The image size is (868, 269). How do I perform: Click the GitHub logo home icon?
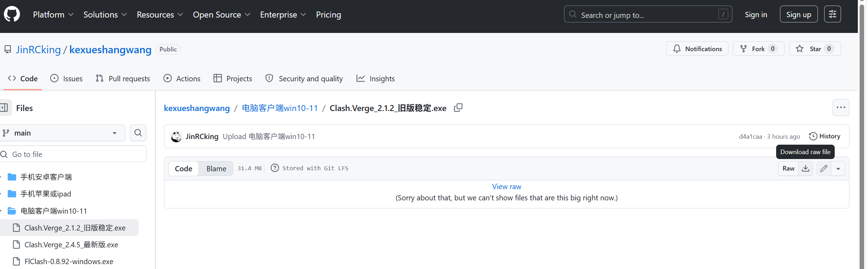point(12,14)
